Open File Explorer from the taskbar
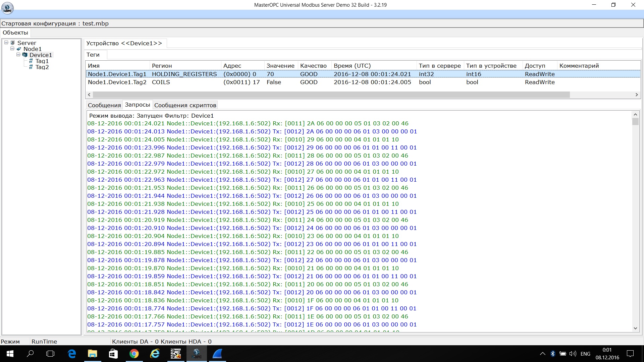644x362 pixels. point(92,354)
